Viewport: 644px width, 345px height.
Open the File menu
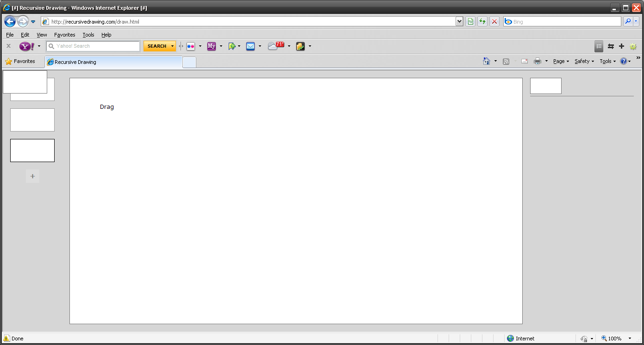pyautogui.click(x=10, y=35)
